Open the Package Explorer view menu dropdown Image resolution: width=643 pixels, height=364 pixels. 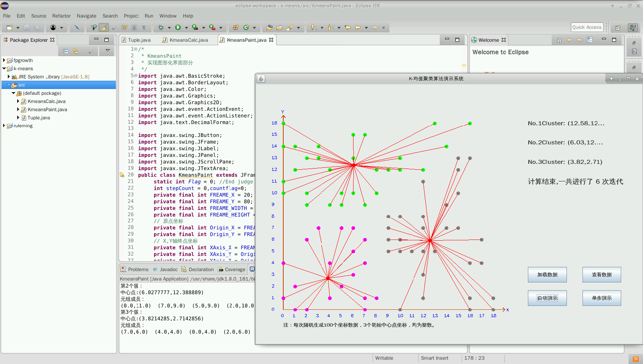107,50
